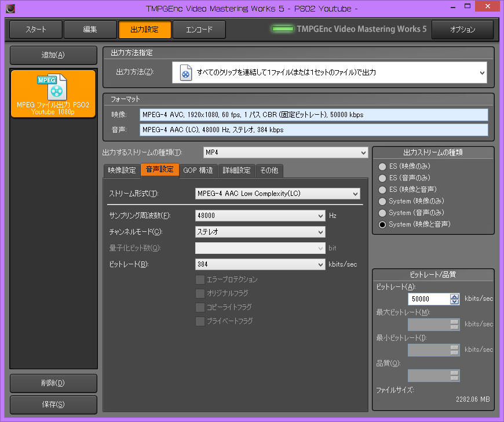Toggle the エラープロテクション checkbox
The height and width of the screenshot is (422, 504).
coord(200,279)
